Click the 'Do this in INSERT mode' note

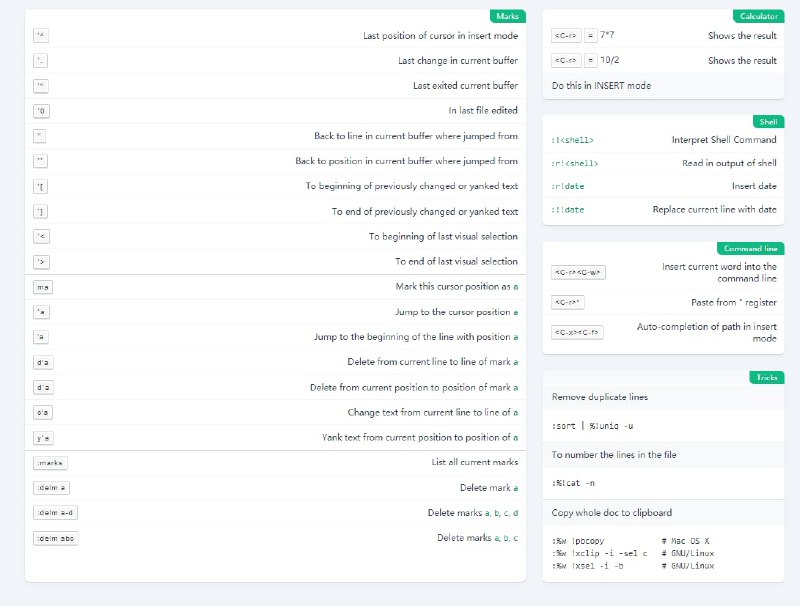click(601, 85)
